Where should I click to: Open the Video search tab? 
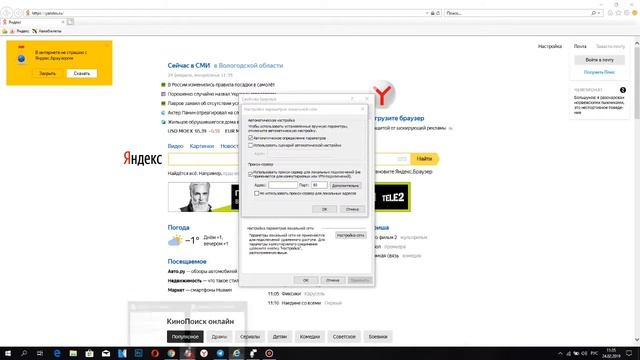point(176,146)
